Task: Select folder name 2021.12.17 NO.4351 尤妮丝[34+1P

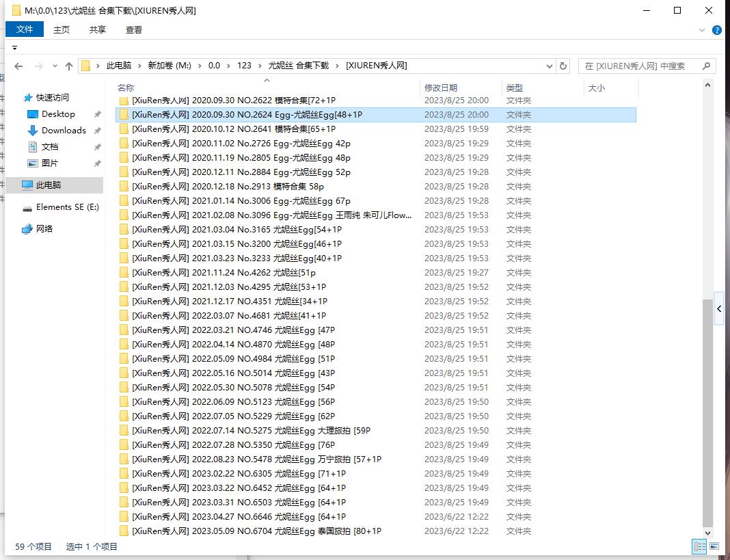Action: pos(230,302)
